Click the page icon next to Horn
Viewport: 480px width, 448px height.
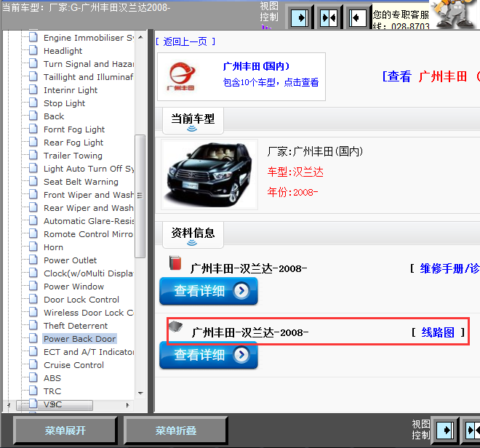click(33, 247)
